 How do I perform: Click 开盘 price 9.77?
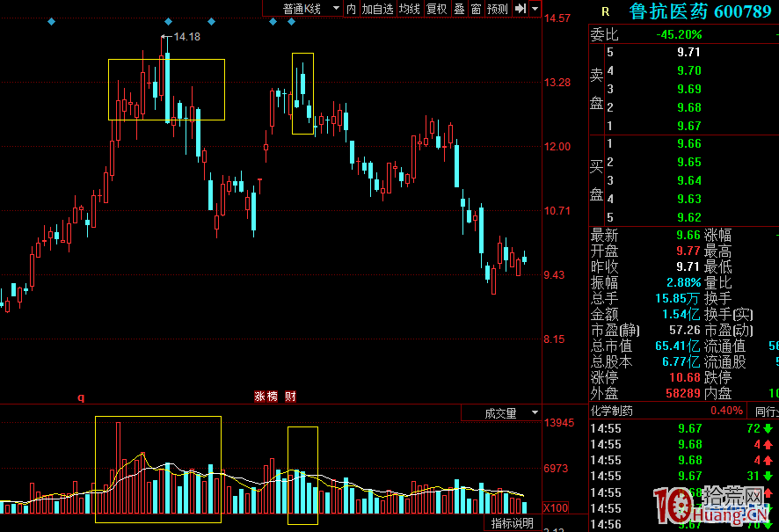tap(688, 251)
